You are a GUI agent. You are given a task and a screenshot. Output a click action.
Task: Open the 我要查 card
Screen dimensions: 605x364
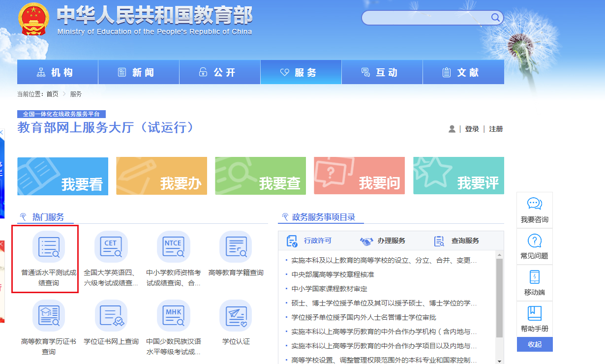click(260, 176)
